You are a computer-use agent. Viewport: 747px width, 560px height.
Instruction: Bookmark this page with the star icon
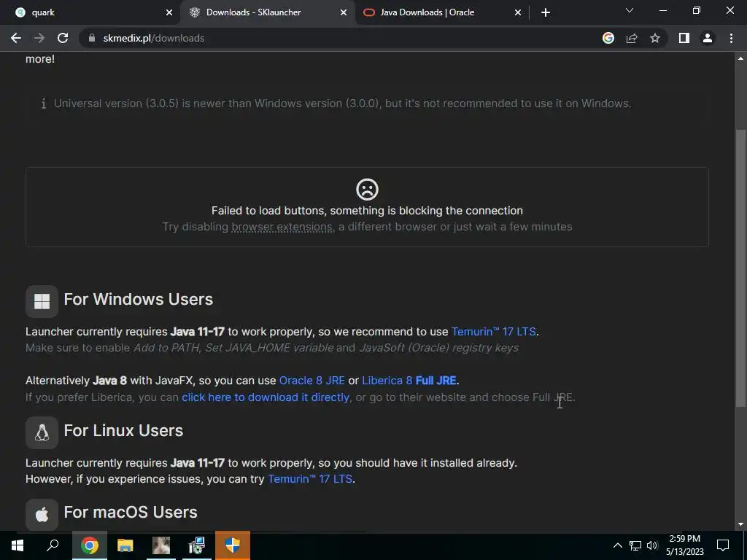655,38
